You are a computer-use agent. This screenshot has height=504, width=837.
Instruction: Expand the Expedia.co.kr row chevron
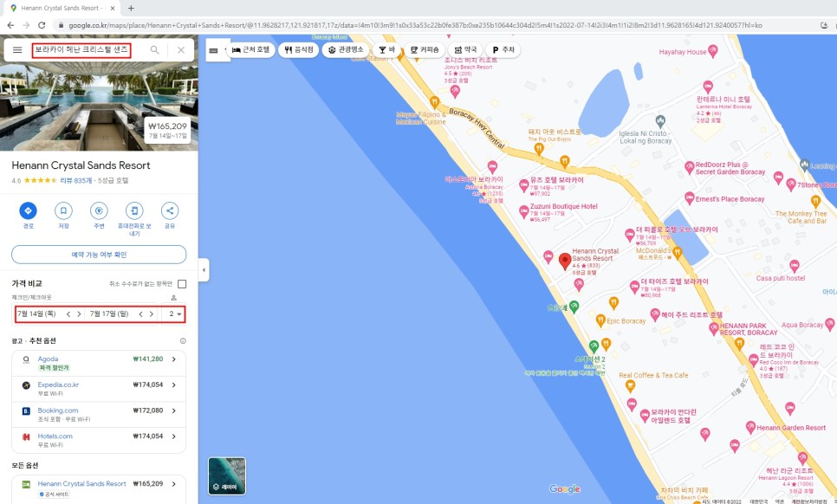pyautogui.click(x=174, y=385)
